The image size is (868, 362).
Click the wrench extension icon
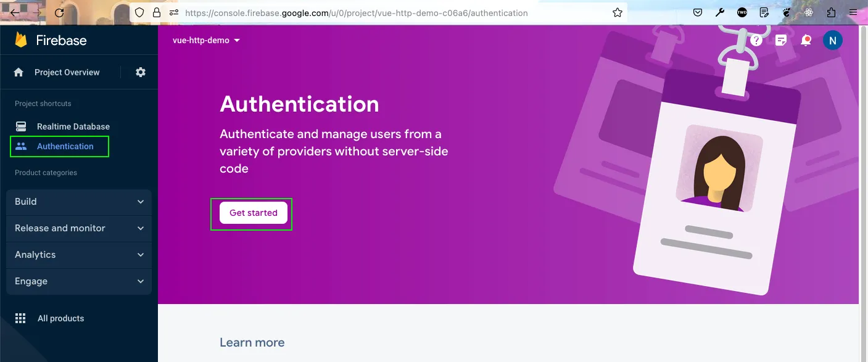point(719,12)
